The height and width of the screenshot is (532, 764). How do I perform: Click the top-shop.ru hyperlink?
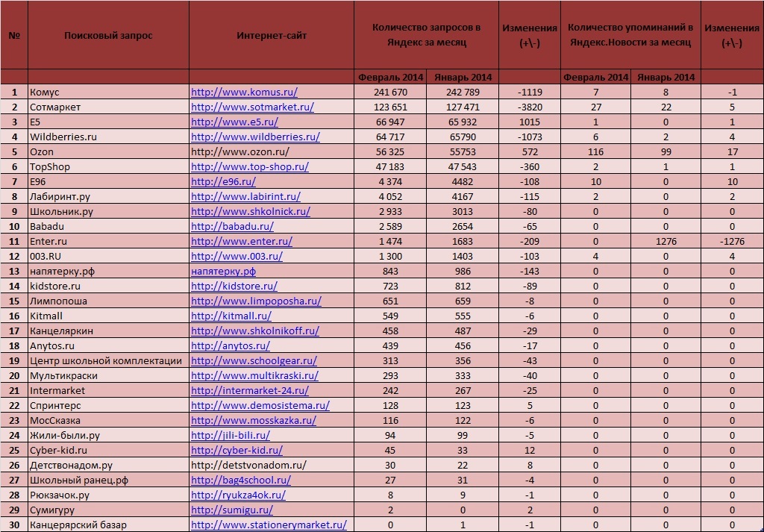tap(250, 166)
